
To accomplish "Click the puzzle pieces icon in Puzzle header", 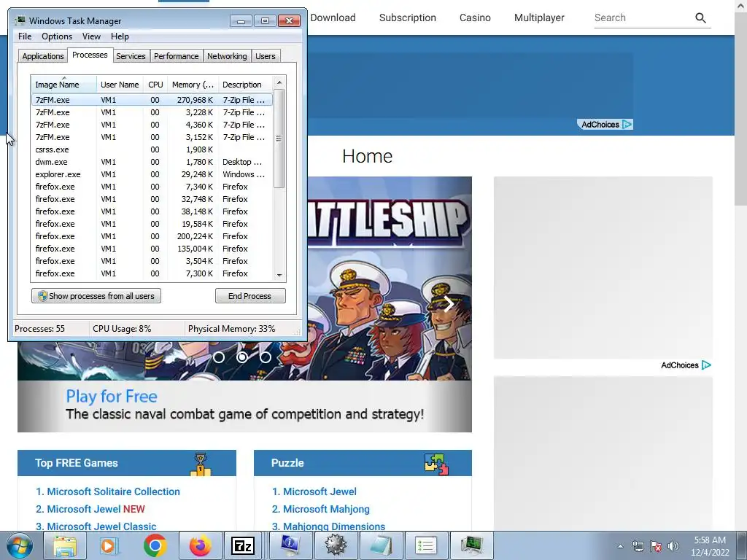I will (436, 464).
